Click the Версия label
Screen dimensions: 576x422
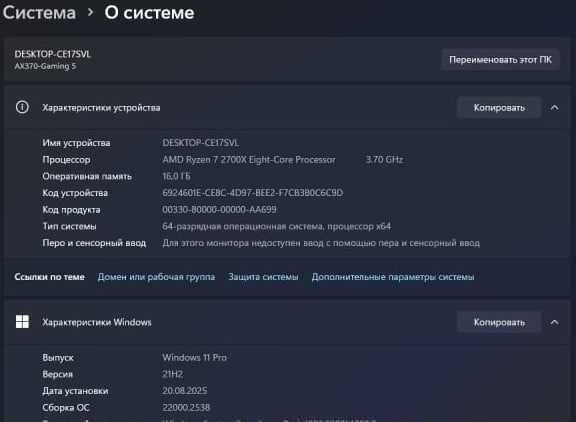[x=57, y=374]
